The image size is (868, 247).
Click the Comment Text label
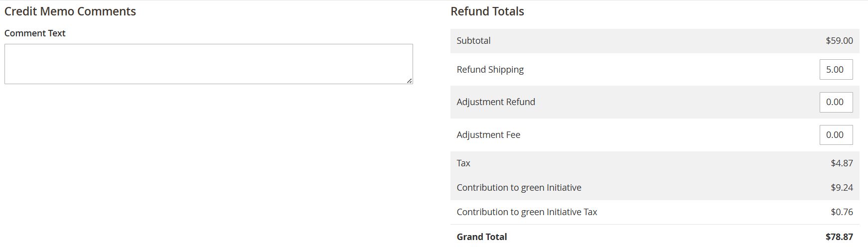35,33
